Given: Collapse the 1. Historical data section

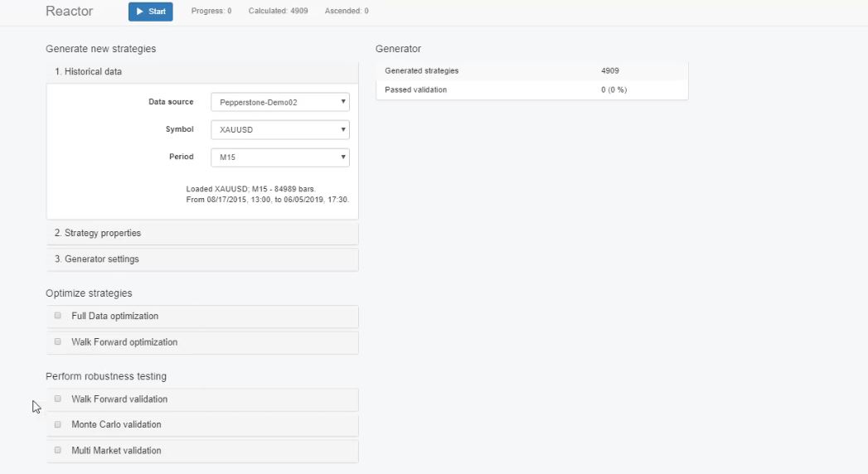Looking at the screenshot, I should (88, 72).
